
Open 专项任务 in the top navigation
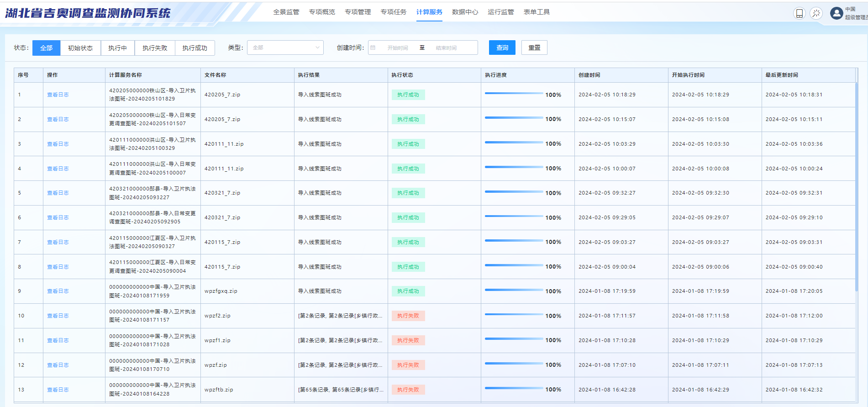coord(394,12)
